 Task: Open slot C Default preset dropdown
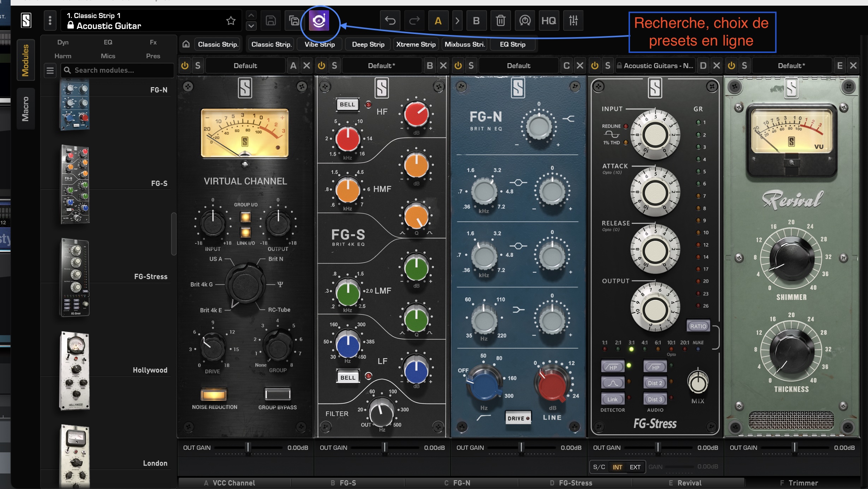point(518,66)
